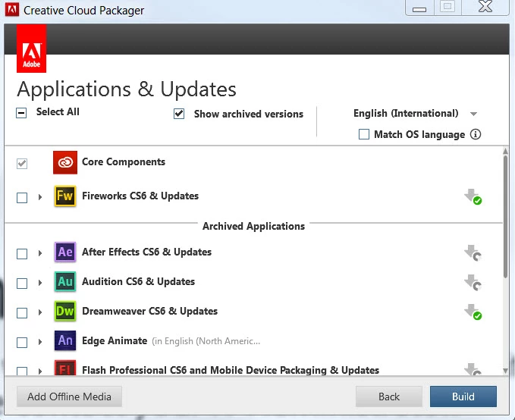The image size is (515, 420).
Task: Click the Fireworks download status icon
Action: pos(473,196)
